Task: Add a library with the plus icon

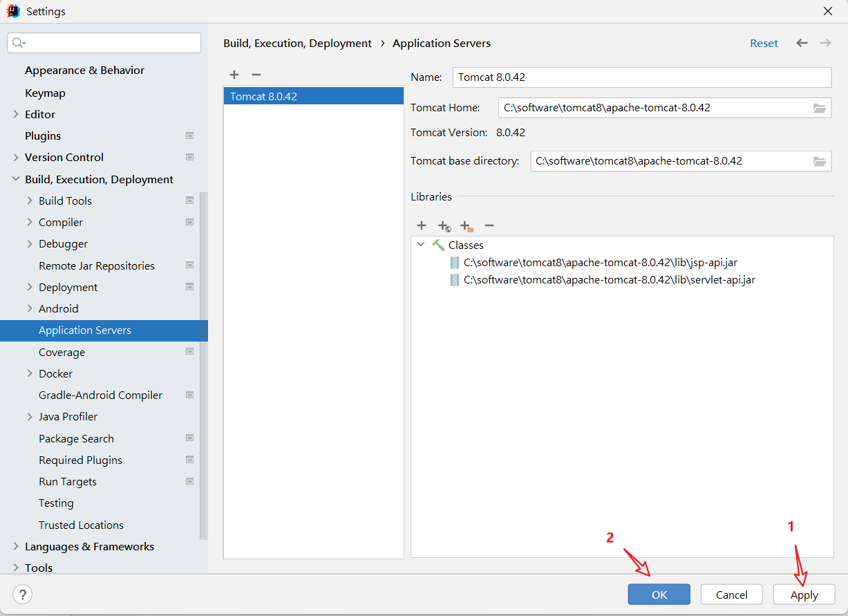Action: click(x=422, y=225)
